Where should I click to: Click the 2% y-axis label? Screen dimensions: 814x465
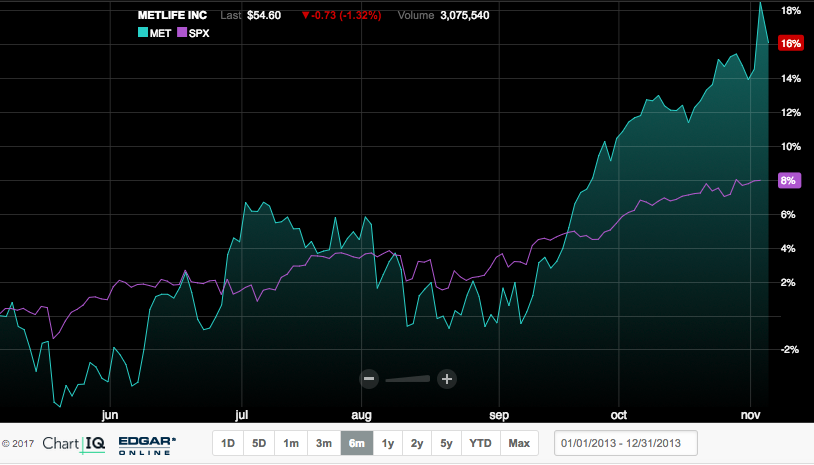[788, 282]
